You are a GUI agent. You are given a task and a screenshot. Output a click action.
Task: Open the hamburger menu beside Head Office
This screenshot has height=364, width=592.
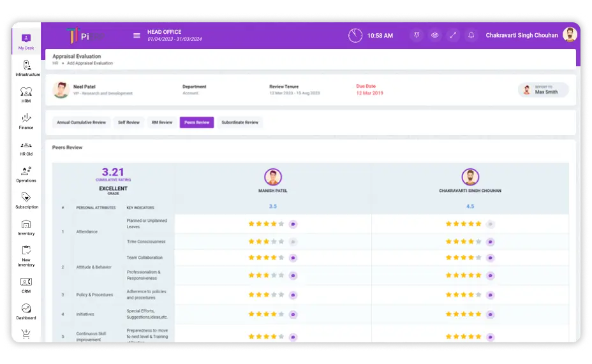[x=137, y=36]
